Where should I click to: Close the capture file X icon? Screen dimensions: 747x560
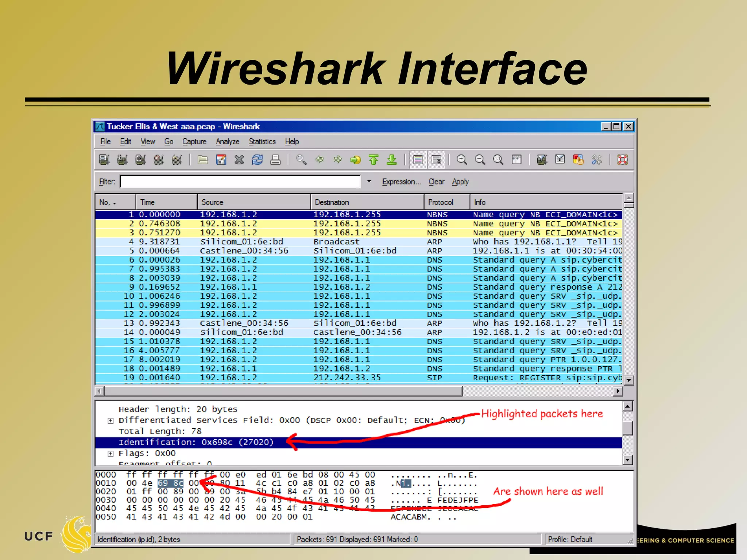239,160
